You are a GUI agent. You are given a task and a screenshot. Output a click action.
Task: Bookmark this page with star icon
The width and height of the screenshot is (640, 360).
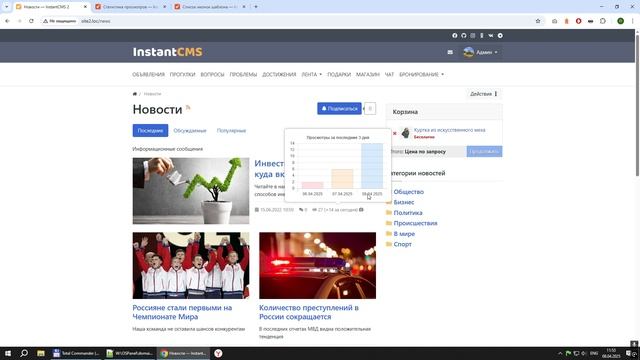[x=538, y=21]
